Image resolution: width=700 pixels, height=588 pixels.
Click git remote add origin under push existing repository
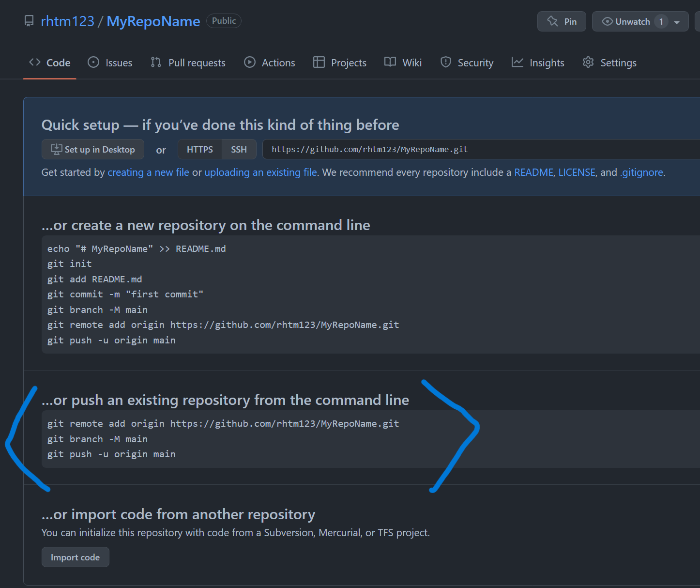pos(223,424)
